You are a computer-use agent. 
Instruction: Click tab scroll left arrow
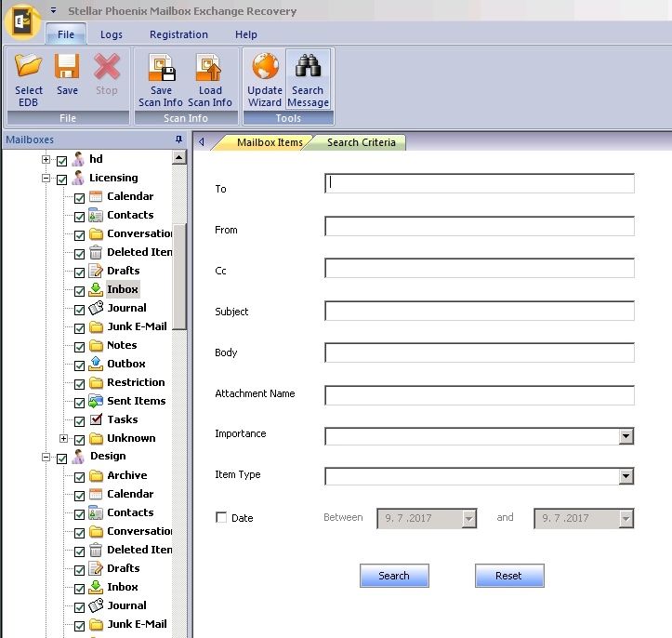click(201, 141)
